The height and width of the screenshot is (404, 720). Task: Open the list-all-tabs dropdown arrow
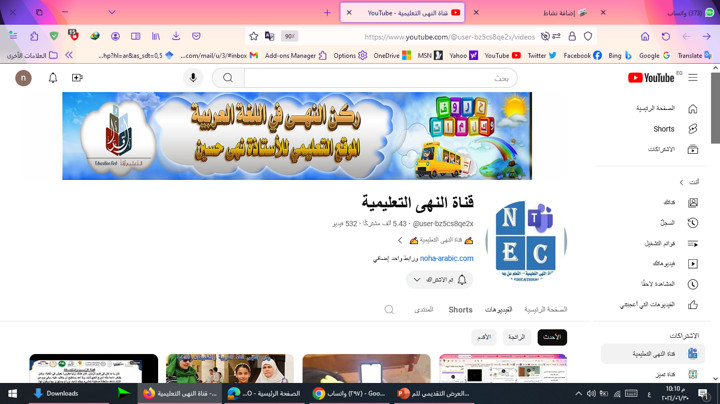112,12
